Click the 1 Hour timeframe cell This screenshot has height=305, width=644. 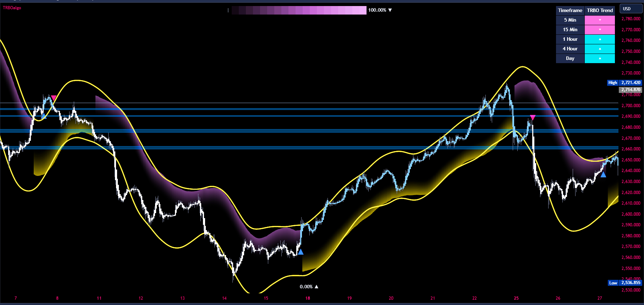(x=570, y=39)
